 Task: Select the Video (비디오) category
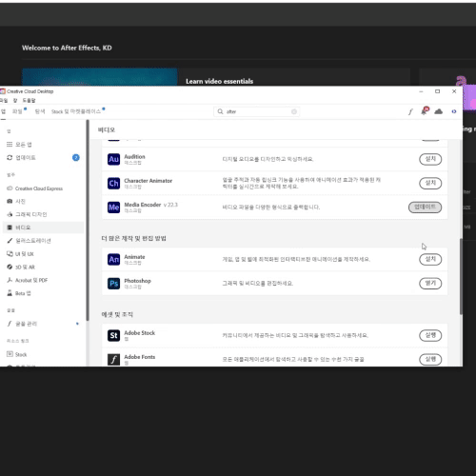(43, 228)
